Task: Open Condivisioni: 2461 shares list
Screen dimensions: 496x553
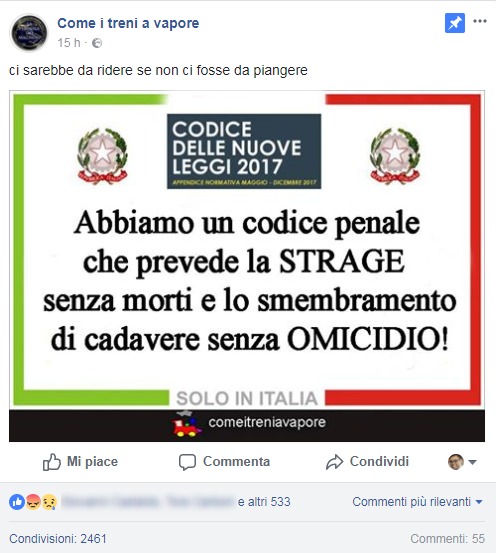Action: click(58, 539)
